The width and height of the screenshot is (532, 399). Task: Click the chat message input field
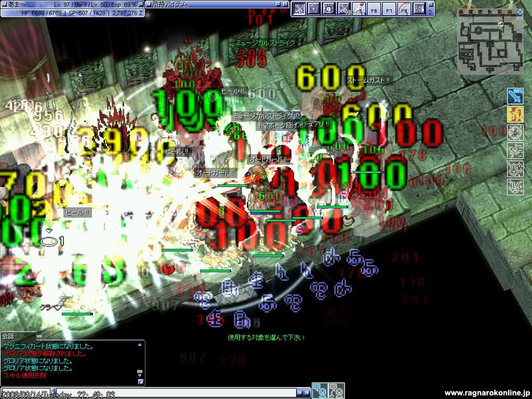[176, 393]
